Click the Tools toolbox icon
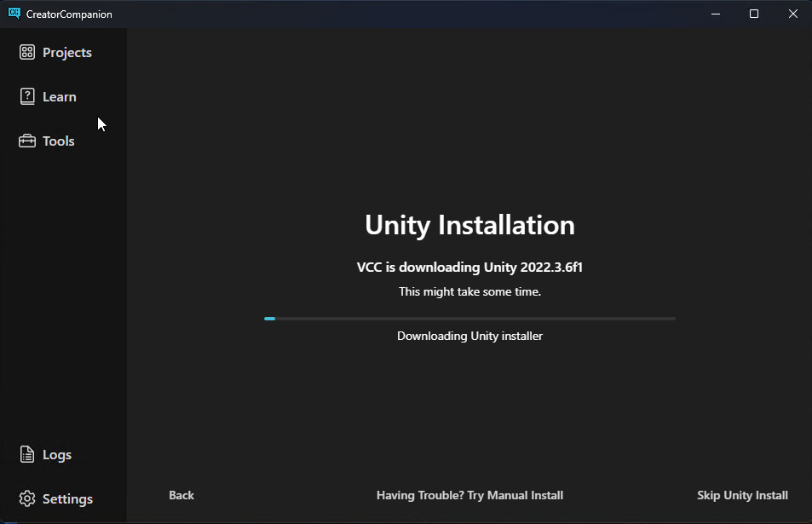Screen dimensions: 812x524 (x=27, y=141)
